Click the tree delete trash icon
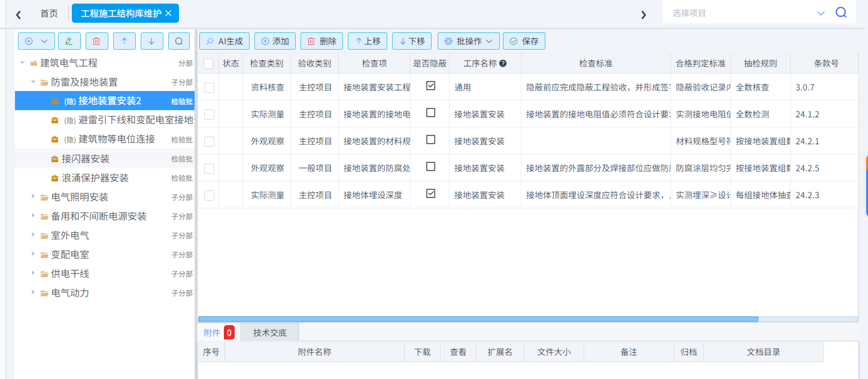Screen dimensions: 868x379 pyautogui.click(x=96, y=41)
